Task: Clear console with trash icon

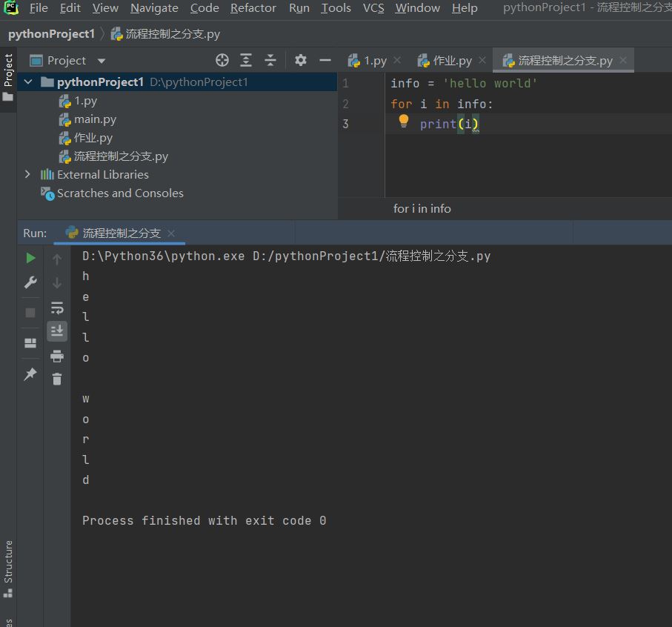Action: 57,379
